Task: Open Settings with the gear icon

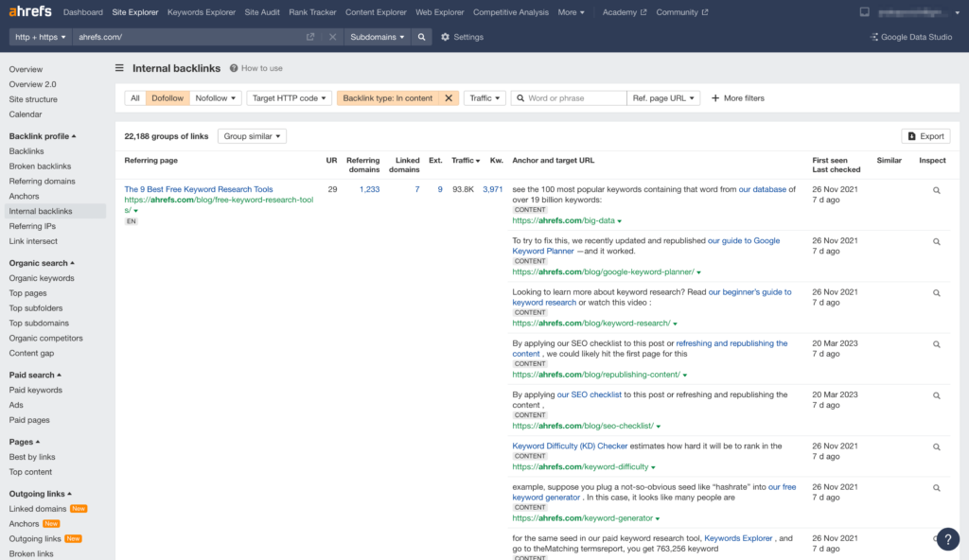Action: tap(445, 37)
